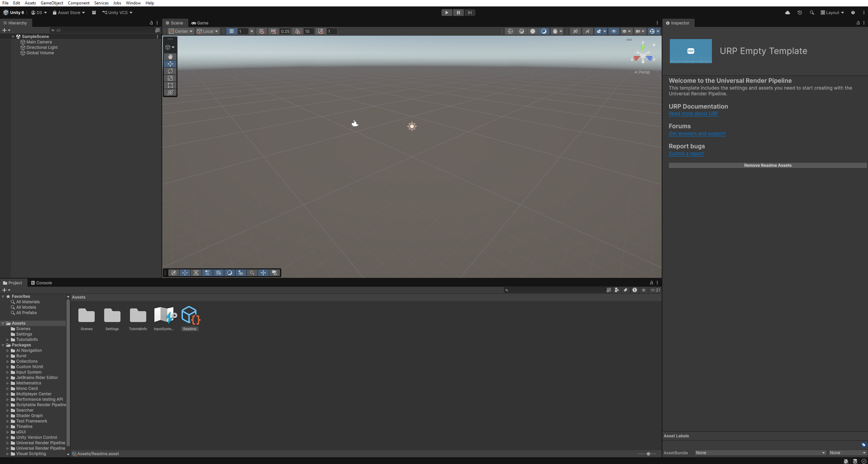This screenshot has width=868, height=464.
Task: Open the Window menu
Action: [x=133, y=3]
